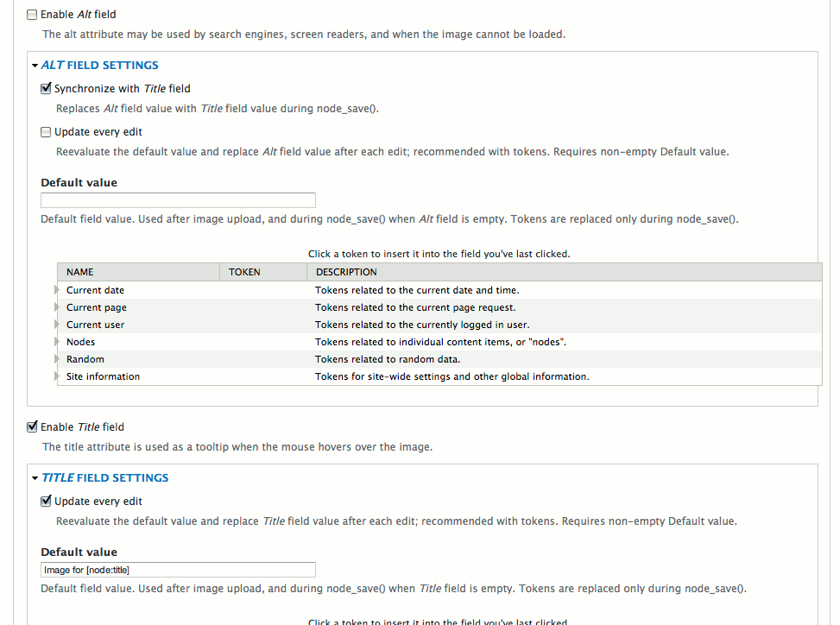Screen dimensions: 840x625
Task: Expand the Nodes token row arrow
Action: tap(56, 342)
